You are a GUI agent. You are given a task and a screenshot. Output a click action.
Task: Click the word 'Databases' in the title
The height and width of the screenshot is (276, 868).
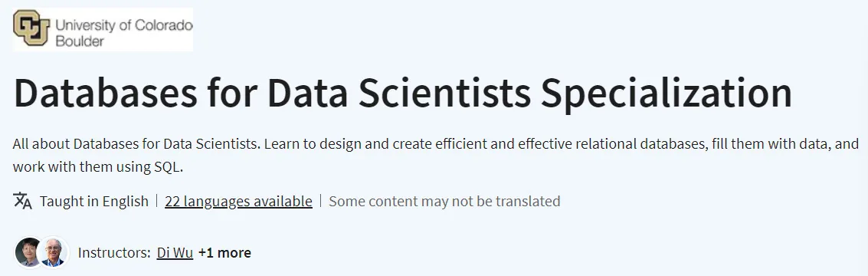[105, 92]
